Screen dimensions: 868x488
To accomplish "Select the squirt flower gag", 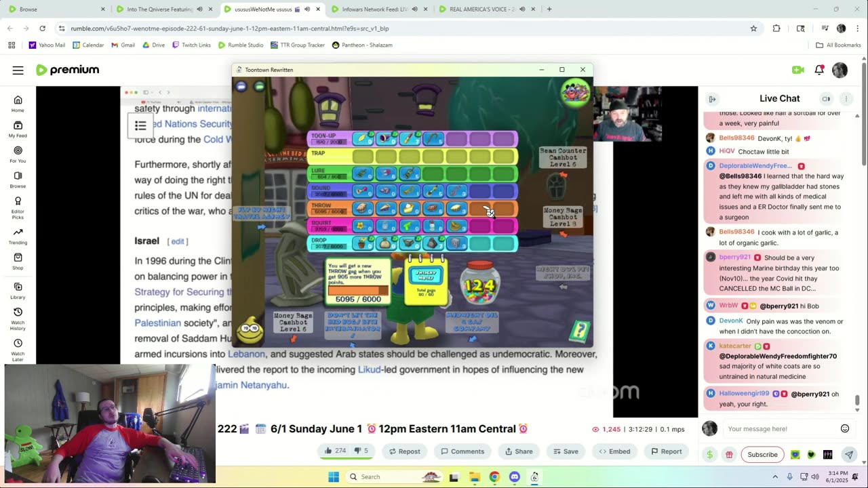I will click(x=363, y=226).
